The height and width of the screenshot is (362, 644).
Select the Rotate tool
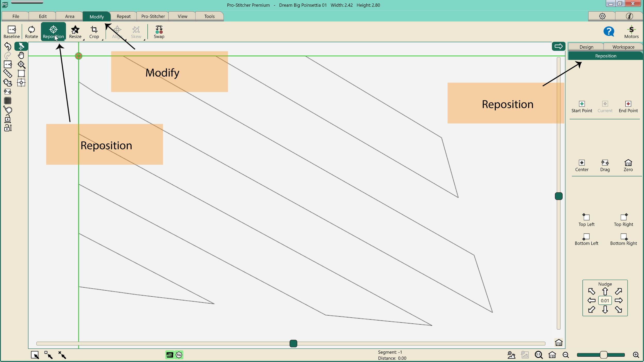tap(31, 32)
